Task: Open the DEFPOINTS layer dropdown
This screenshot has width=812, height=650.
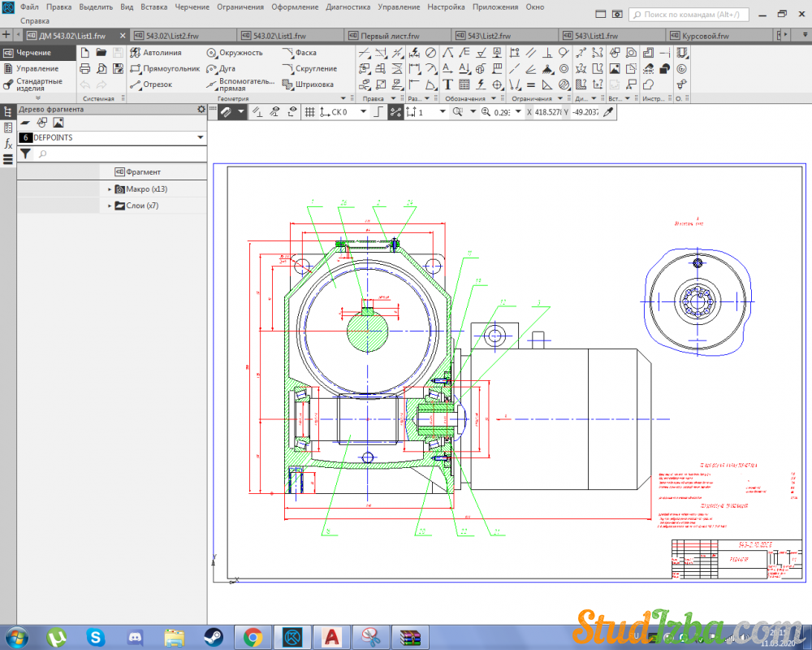Action: coord(201,138)
